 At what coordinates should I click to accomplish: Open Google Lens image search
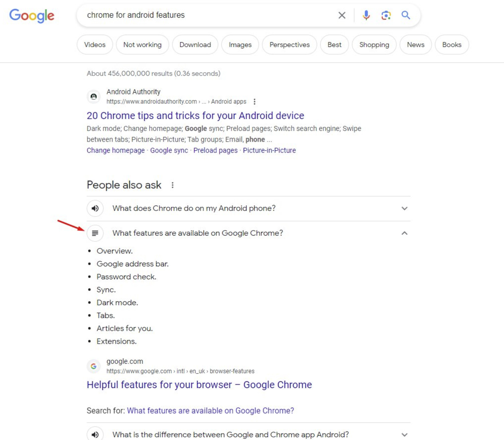coord(386,15)
